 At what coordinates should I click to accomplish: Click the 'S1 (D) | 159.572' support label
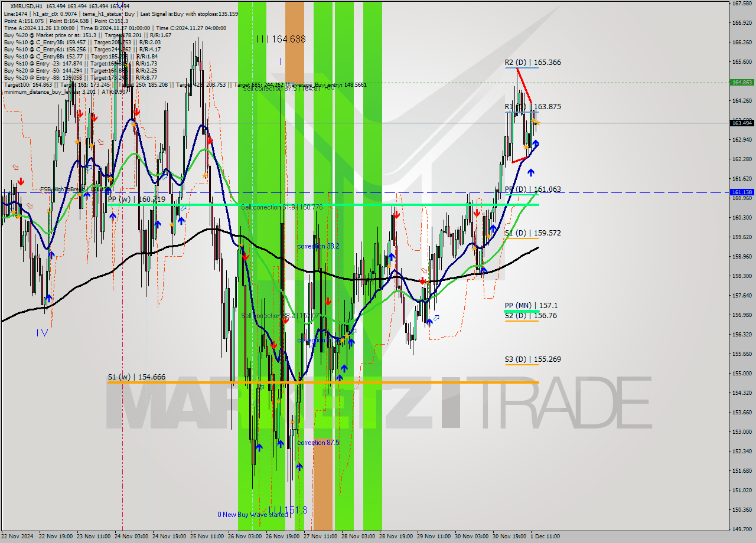[x=533, y=233]
